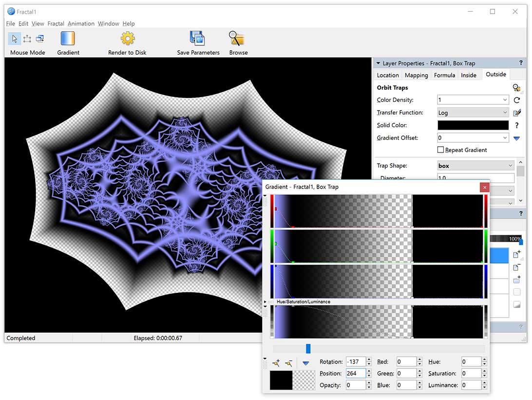Screen dimensions: 532x400
Task: Click the black Solid Color swatch
Action: click(473, 125)
